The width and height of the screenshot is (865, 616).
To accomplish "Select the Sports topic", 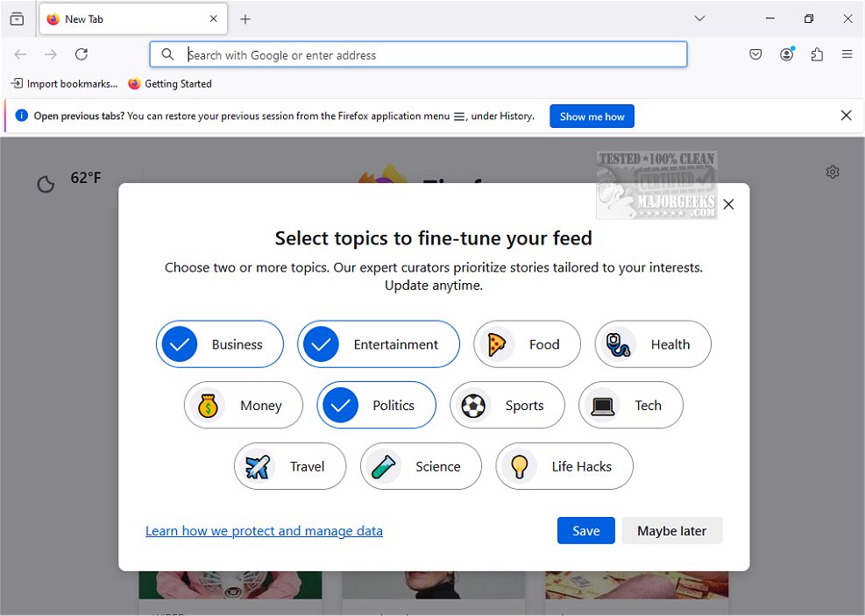I will click(x=507, y=406).
